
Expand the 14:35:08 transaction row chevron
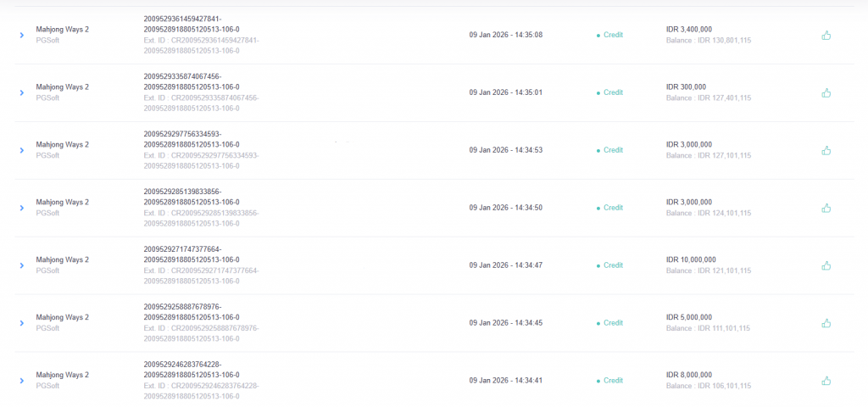[x=22, y=35]
